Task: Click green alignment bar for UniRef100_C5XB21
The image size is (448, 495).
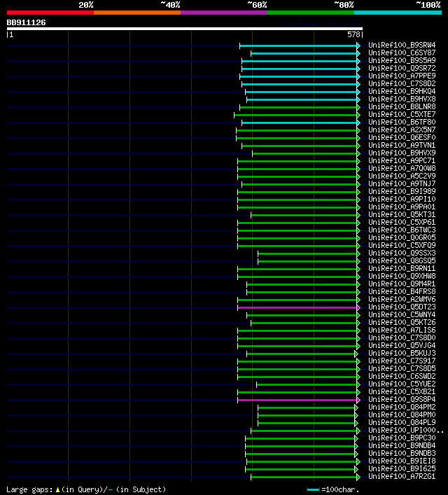Action: (x=297, y=392)
